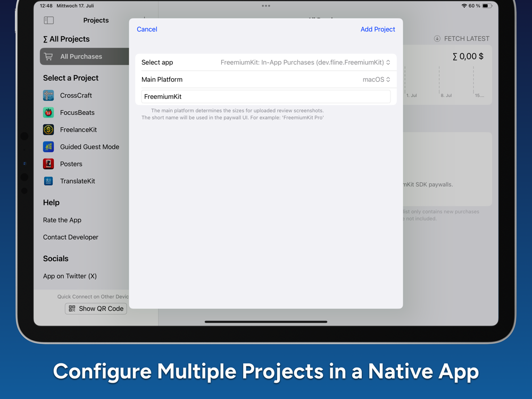The height and width of the screenshot is (399, 532).
Task: Click the FETCH LATEST button
Action: 462,39
